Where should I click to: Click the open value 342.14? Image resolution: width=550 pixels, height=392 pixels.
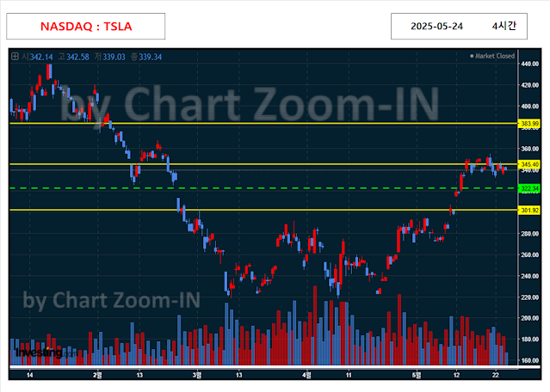(x=41, y=57)
